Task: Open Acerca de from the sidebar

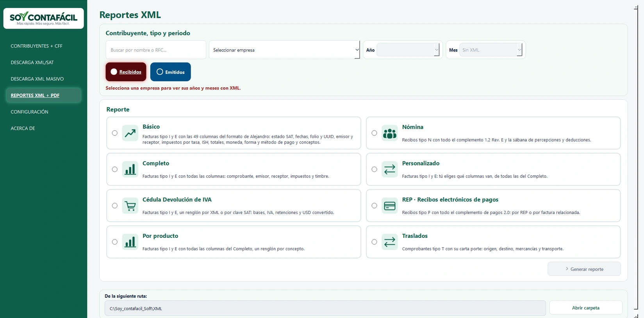Action: 23,128
